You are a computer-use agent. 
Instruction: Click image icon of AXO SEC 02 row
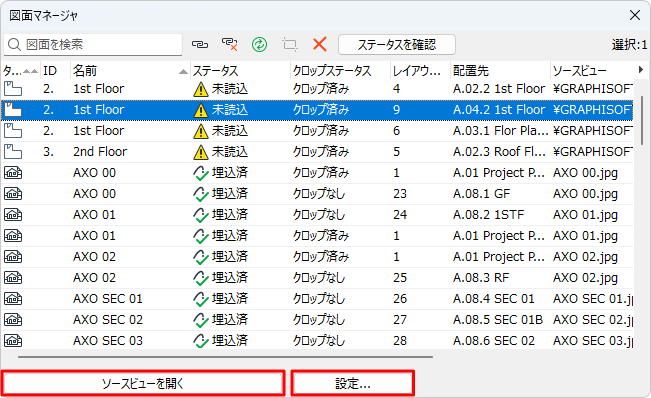coord(13,320)
